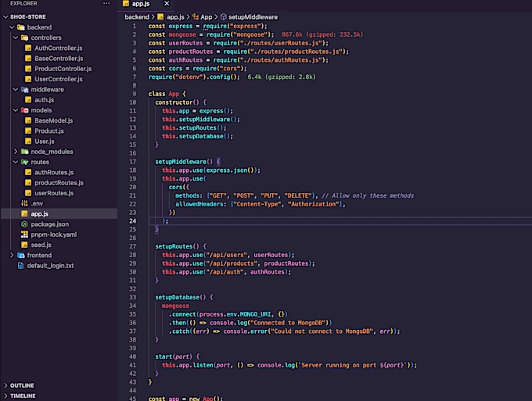Open AuthController.js in the explorer

tap(59, 48)
